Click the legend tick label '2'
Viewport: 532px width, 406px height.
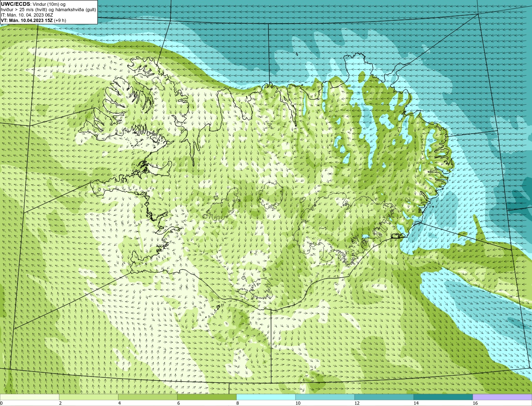(60, 403)
